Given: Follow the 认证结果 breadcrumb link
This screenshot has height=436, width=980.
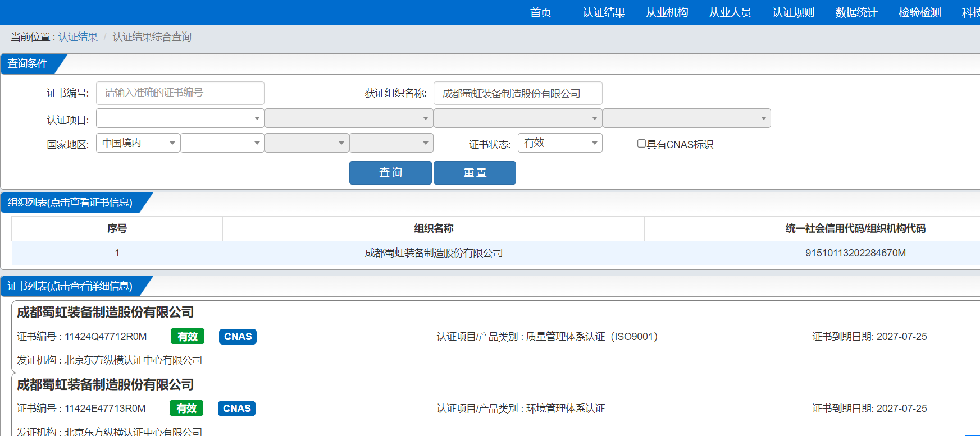Looking at the screenshot, I should (78, 36).
